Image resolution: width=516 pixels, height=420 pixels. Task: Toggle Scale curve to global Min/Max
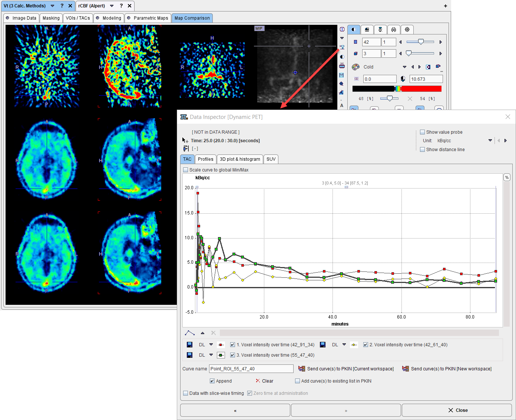tap(186, 170)
